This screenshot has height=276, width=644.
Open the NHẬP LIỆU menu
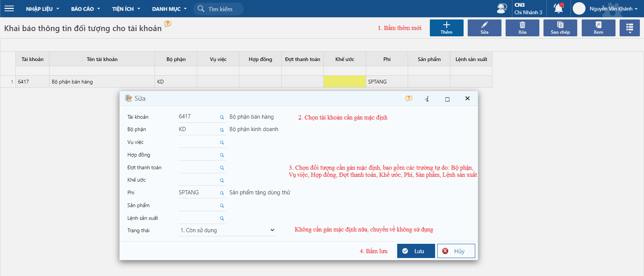42,9
